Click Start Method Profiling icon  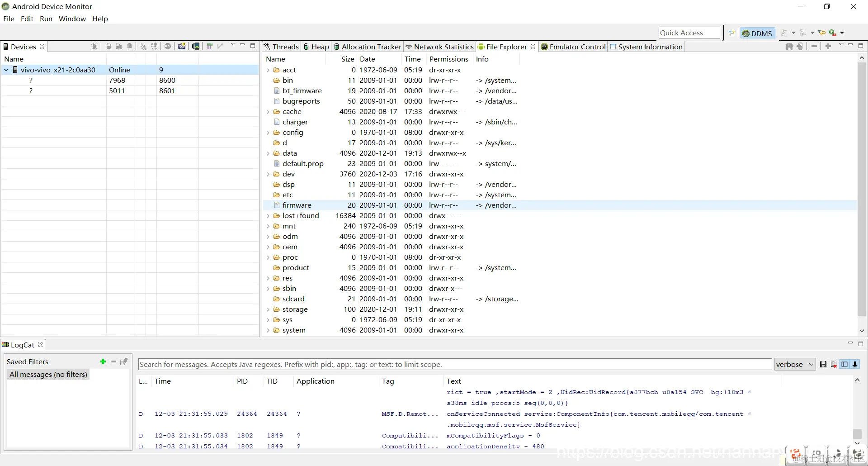[x=154, y=47]
